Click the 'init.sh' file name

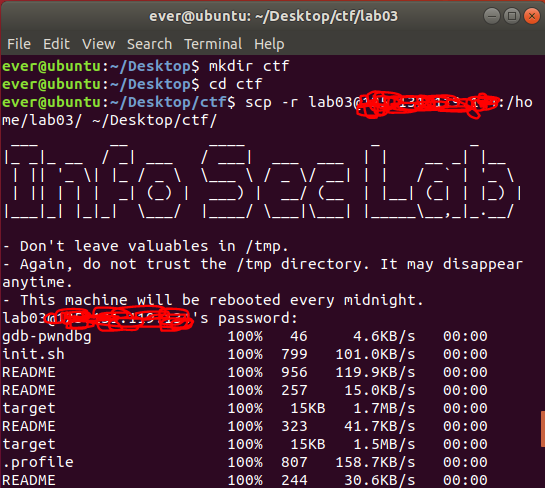click(33, 355)
